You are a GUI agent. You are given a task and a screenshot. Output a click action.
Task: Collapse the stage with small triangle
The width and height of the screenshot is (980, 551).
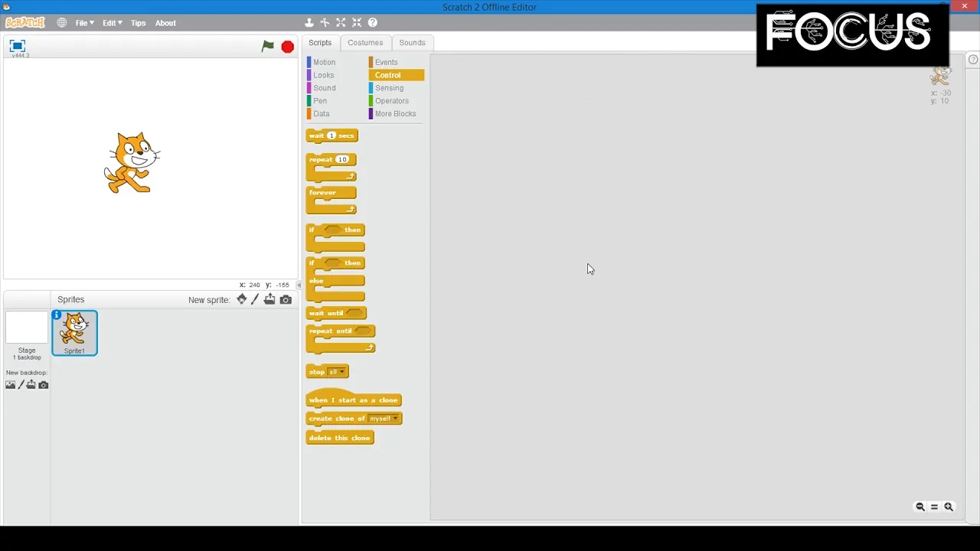(x=299, y=285)
